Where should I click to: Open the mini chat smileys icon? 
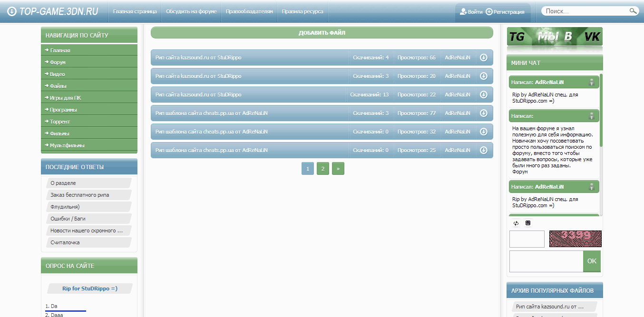click(528, 223)
